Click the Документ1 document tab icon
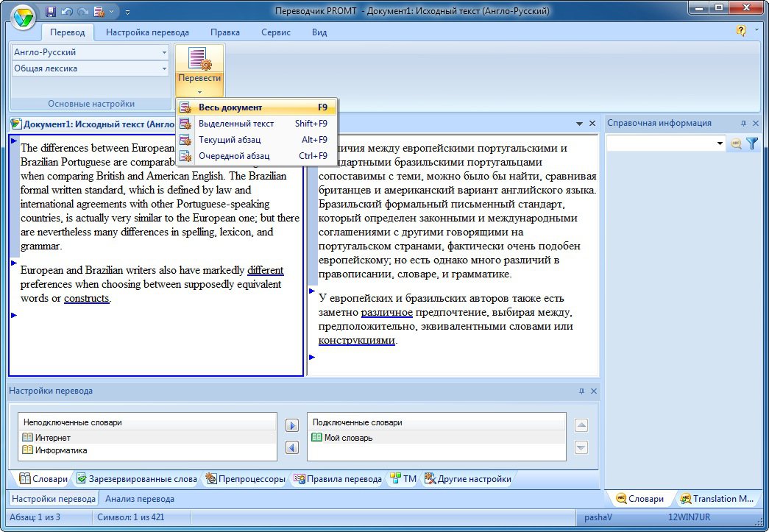 click(x=15, y=124)
